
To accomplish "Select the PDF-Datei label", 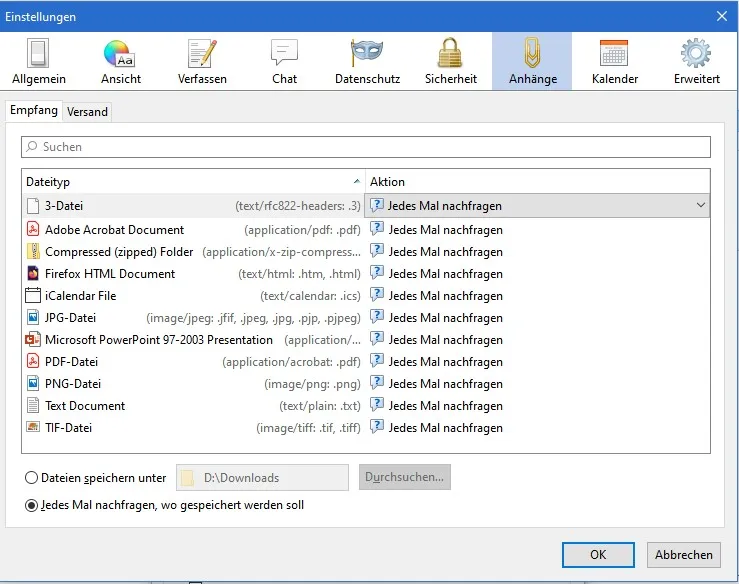I will [x=71, y=362].
